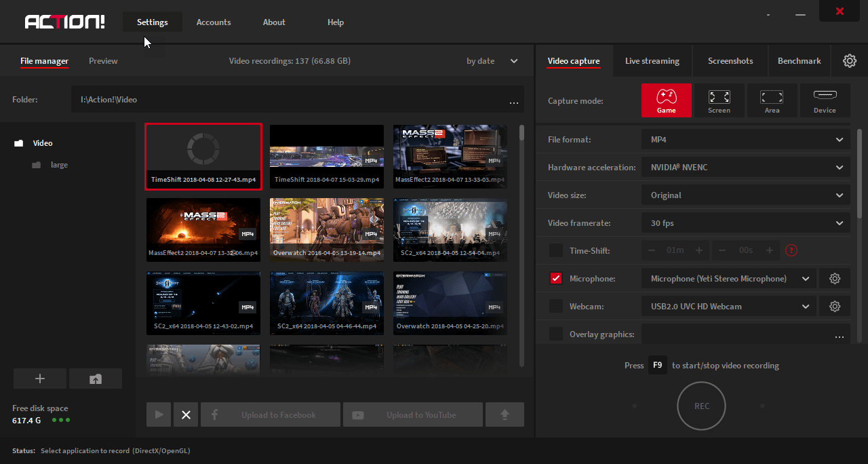This screenshot has width=868, height=464.
Task: Decrease Time-Shift seconds
Action: 722,250
